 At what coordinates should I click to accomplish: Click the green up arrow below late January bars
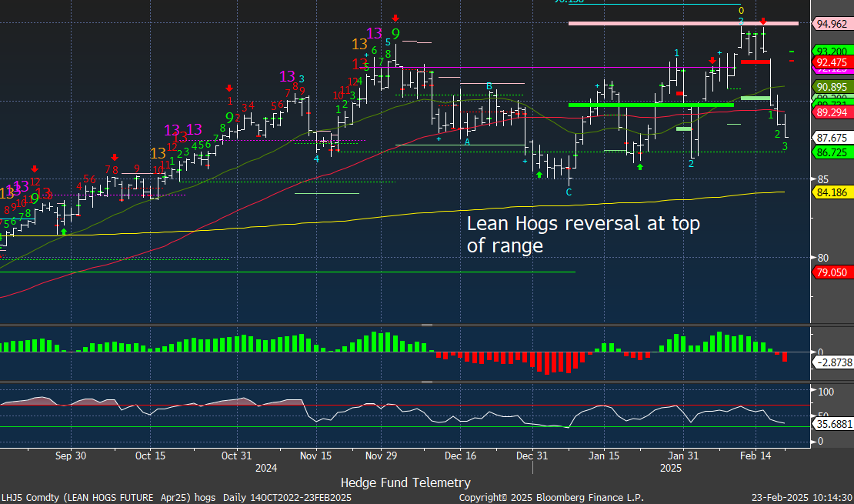tap(639, 165)
